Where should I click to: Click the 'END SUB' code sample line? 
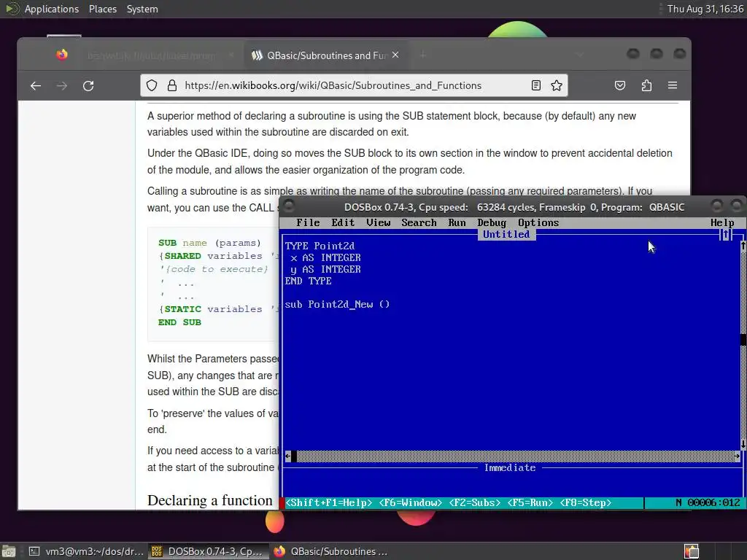pyautogui.click(x=179, y=322)
